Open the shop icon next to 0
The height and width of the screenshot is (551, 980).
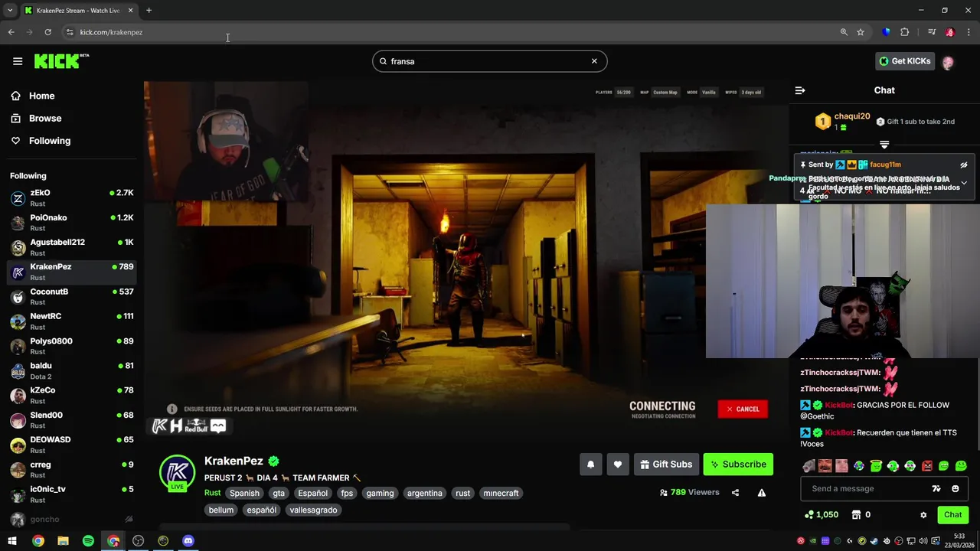857,515
